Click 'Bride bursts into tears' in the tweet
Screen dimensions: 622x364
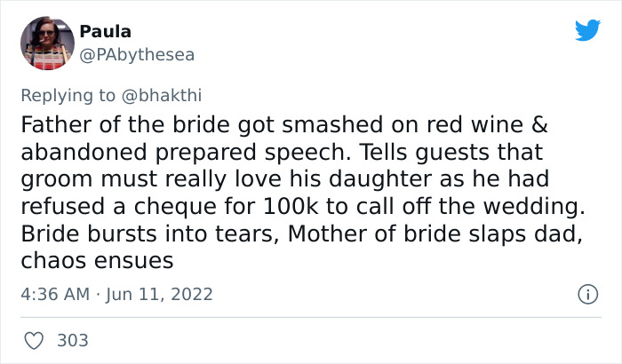tap(136, 233)
